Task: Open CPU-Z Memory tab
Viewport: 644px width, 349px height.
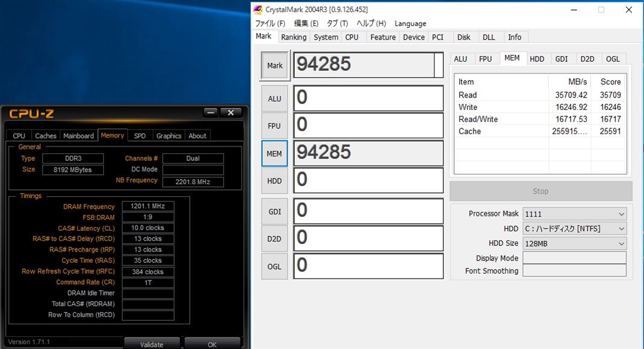Action: [x=112, y=135]
